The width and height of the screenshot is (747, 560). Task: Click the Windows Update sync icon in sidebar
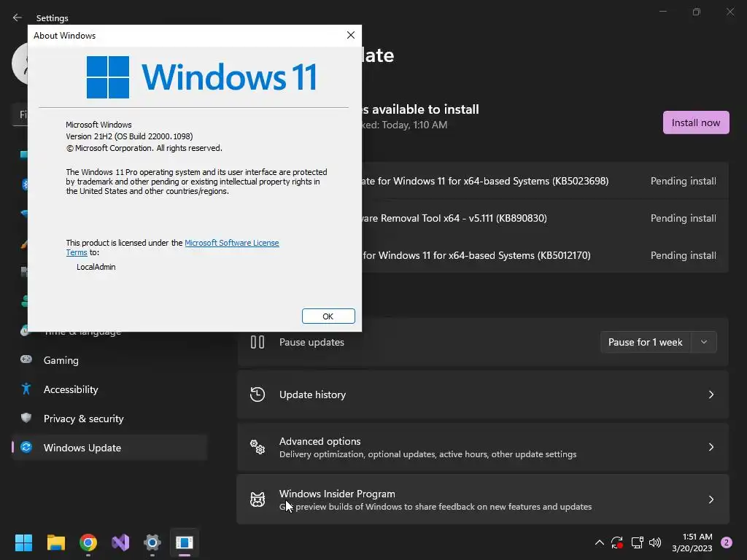pyautogui.click(x=26, y=447)
